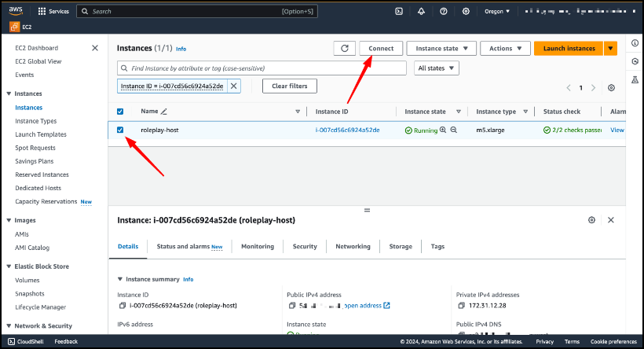644x349 pixels.
Task: Switch to the Details tab
Action: point(128,246)
